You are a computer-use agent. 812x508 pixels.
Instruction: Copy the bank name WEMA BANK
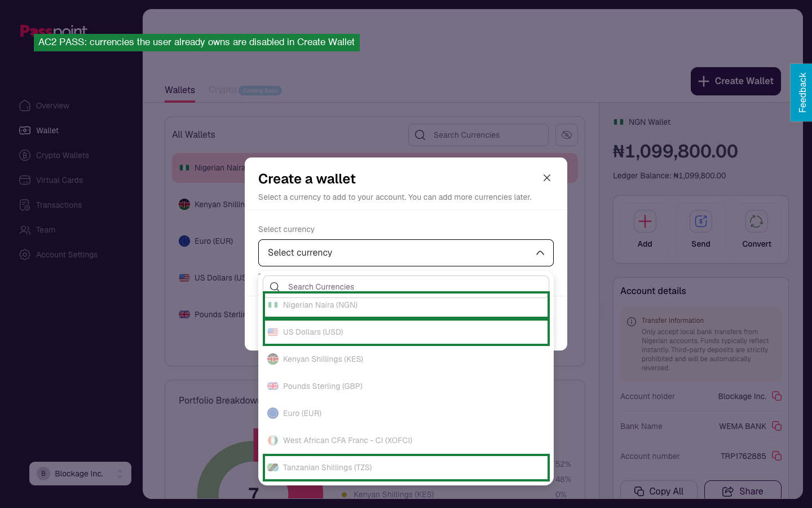point(776,426)
